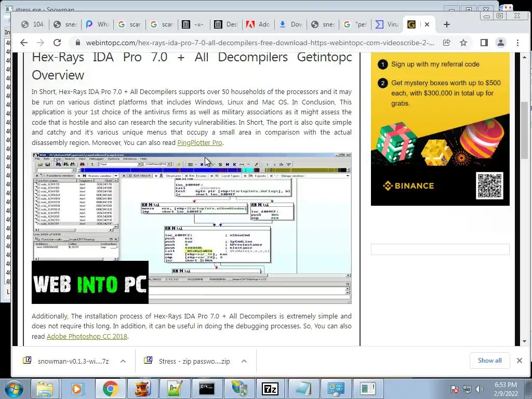532x399 pixels.
Task: Open Windows Explorer from the taskbar
Action: pos(45,389)
